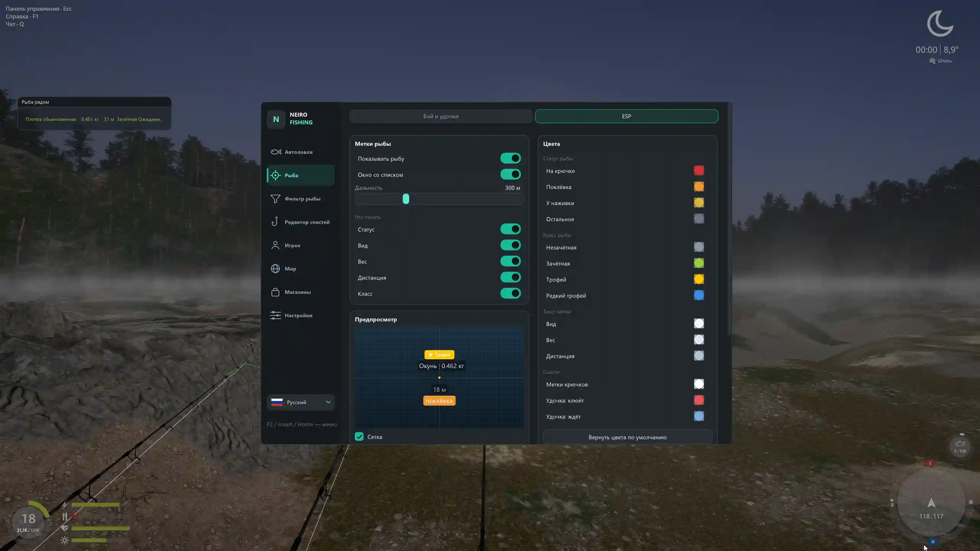Open Фильтр рыбы funnel icon
The image size is (980, 551).
click(x=275, y=199)
